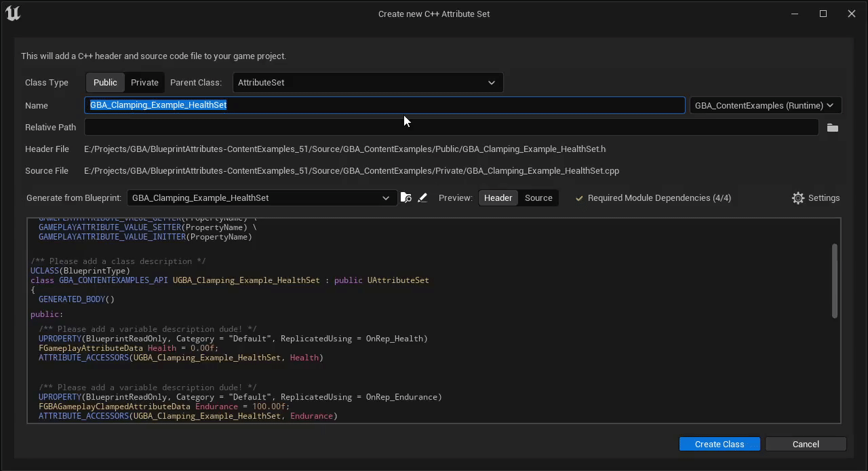The width and height of the screenshot is (868, 471).
Task: Click the UPROPERTY line with OnRep_Endurance
Action: point(240,397)
